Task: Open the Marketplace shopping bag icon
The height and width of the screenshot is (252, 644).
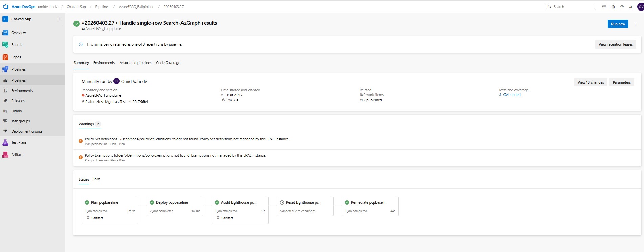Action: point(613,7)
